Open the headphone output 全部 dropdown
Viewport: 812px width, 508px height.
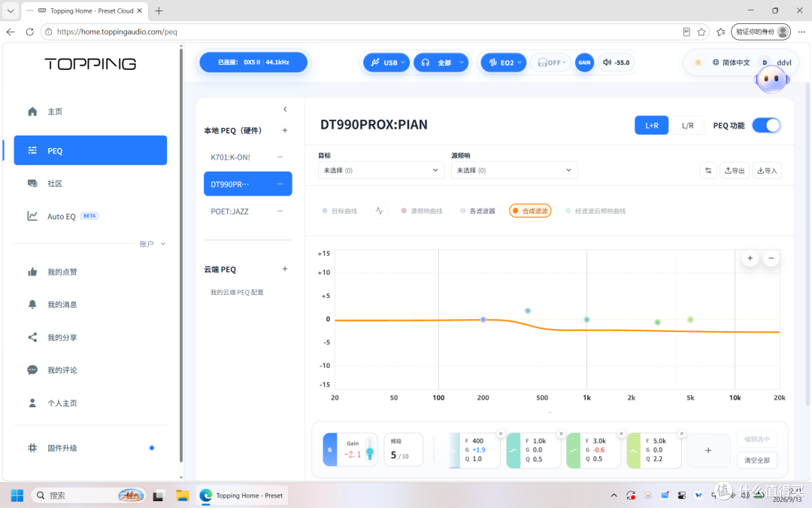pos(441,62)
